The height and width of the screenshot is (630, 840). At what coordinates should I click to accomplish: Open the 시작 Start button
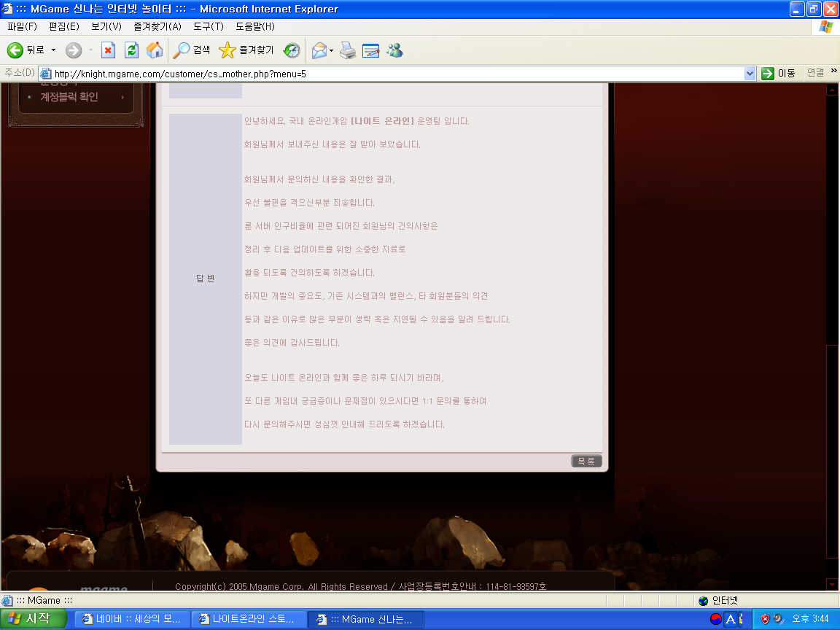pos(34,619)
